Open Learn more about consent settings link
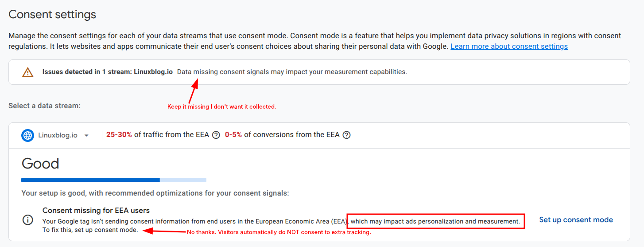The image size is (644, 247). click(509, 46)
